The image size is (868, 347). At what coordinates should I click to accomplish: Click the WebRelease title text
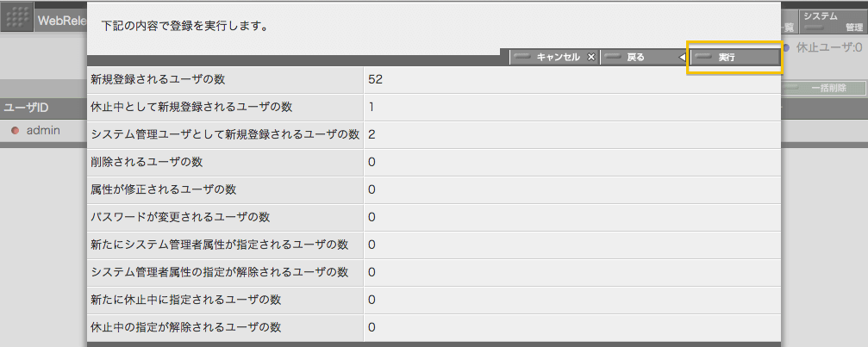pyautogui.click(x=61, y=21)
